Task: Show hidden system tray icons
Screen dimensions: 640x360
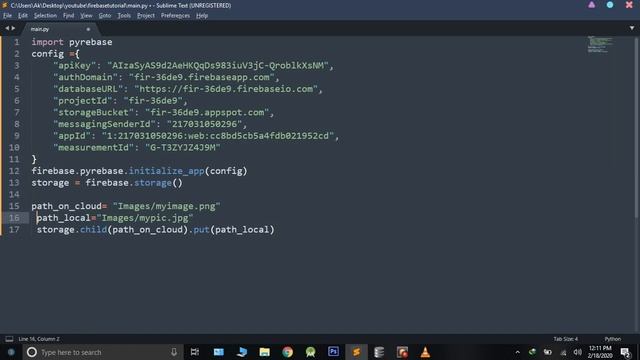Action: tap(518, 352)
